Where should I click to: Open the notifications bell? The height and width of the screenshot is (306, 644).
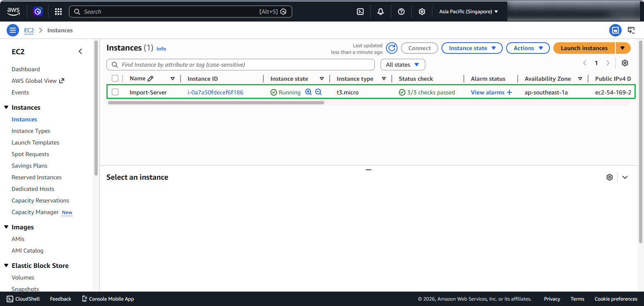click(x=381, y=12)
